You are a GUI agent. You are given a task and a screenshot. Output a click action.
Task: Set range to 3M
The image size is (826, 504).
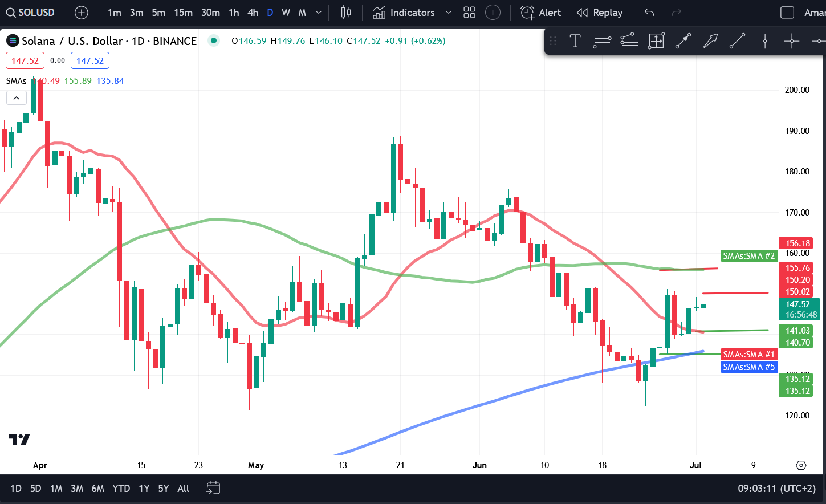pyautogui.click(x=77, y=489)
